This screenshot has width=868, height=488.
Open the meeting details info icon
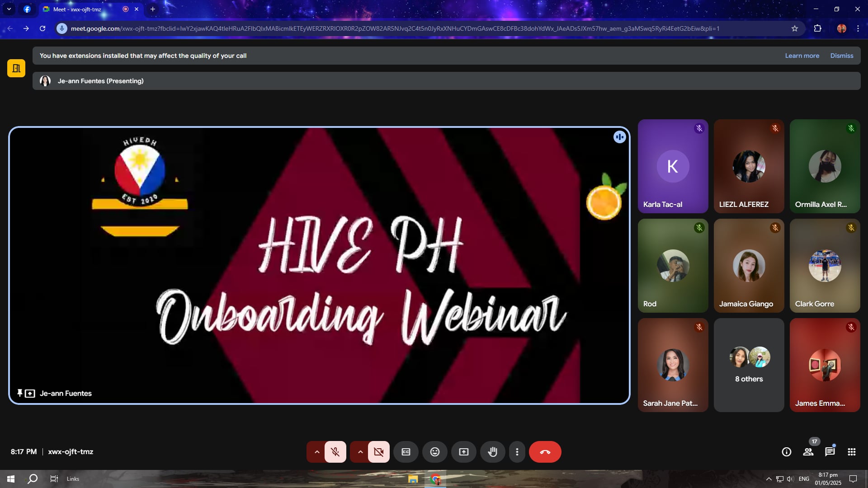click(x=787, y=452)
